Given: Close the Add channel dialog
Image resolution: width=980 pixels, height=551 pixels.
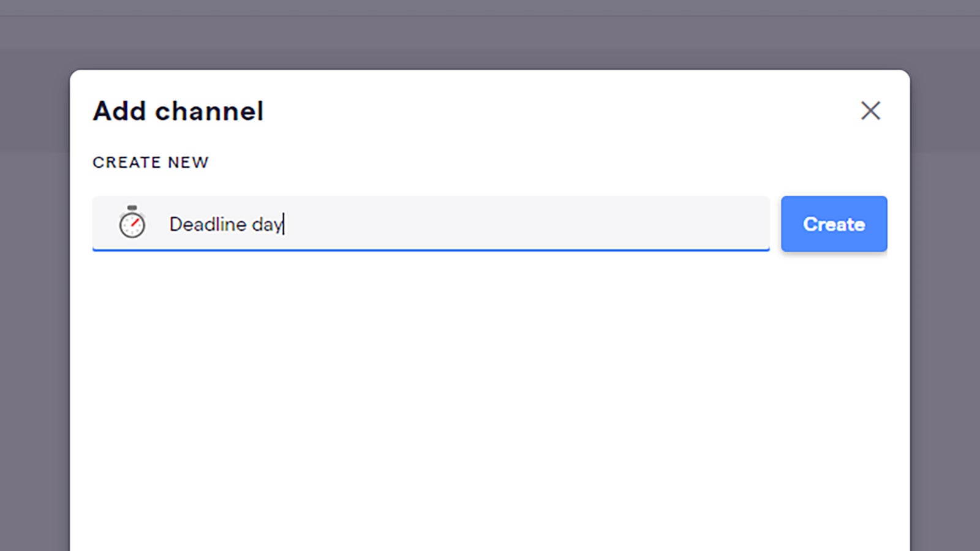Looking at the screenshot, I should pyautogui.click(x=870, y=111).
